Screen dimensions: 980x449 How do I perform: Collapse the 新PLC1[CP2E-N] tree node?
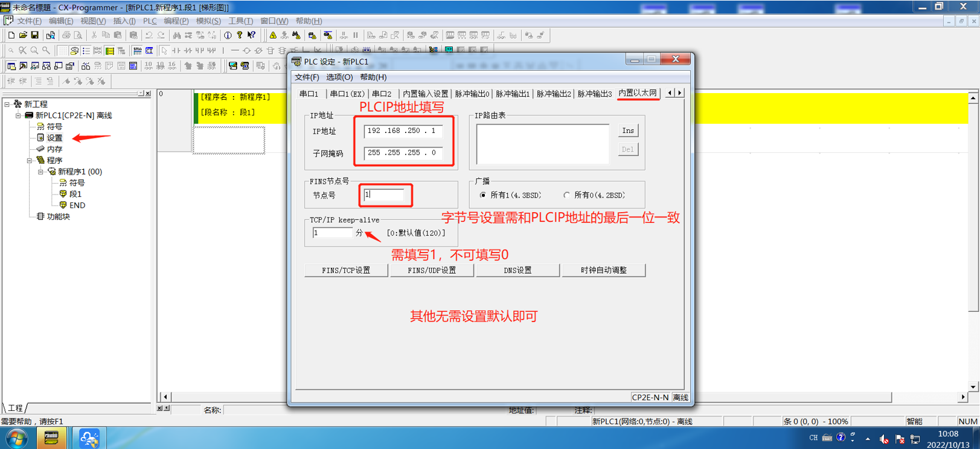point(18,115)
